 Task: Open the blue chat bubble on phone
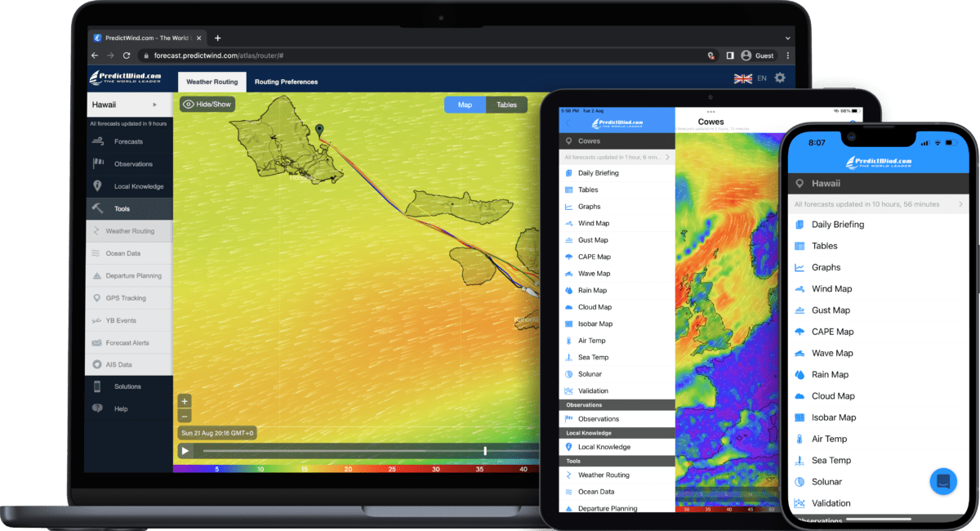pos(943,480)
